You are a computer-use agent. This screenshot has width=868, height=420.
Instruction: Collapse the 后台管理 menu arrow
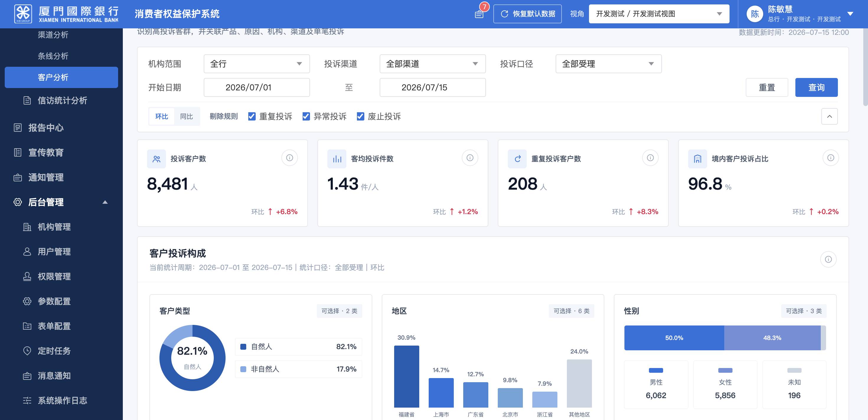pos(105,202)
